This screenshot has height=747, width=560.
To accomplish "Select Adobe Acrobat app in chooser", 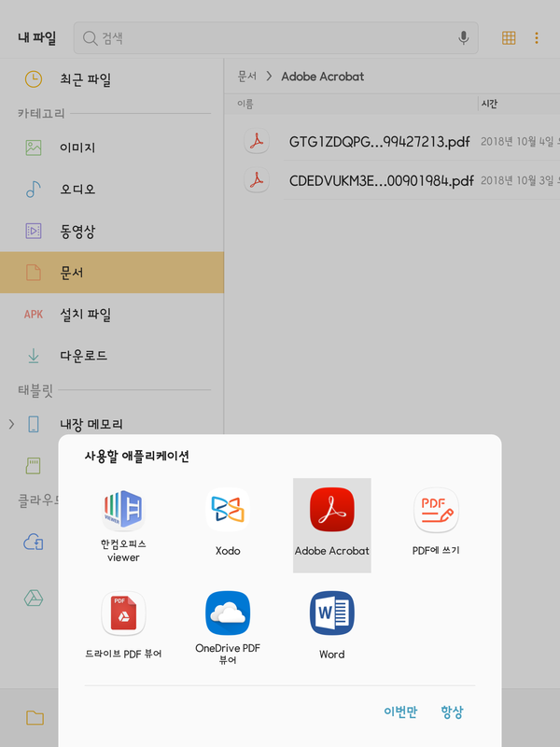I will (332, 525).
